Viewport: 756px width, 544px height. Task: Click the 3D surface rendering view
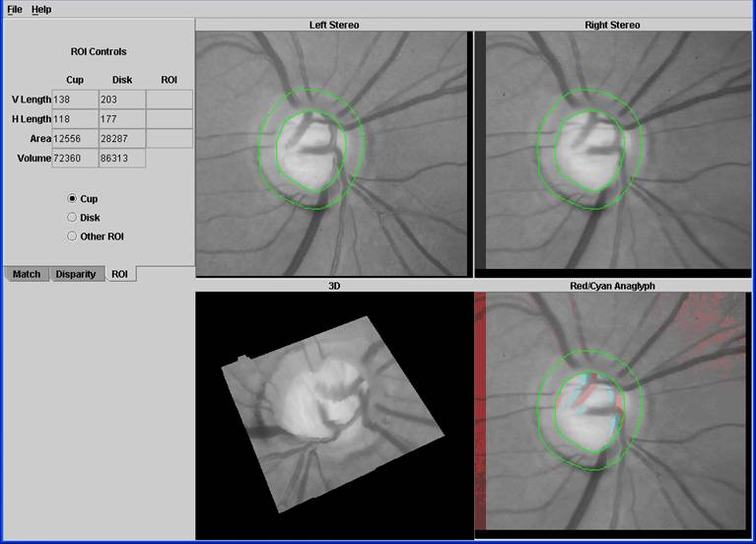(x=334, y=416)
